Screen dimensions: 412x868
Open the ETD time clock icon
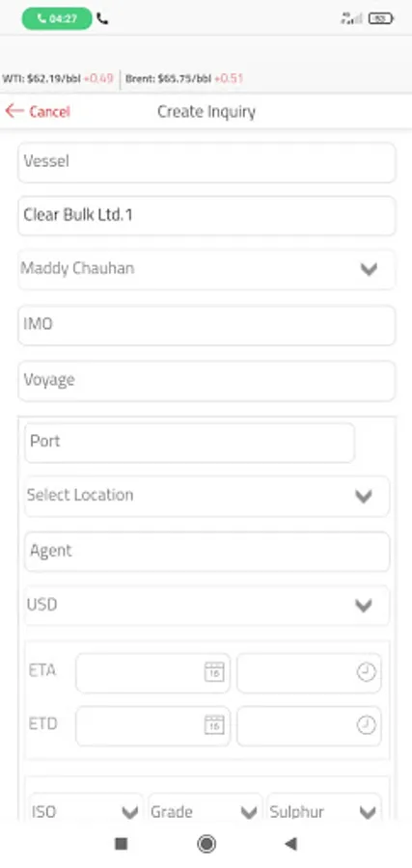[x=366, y=724]
